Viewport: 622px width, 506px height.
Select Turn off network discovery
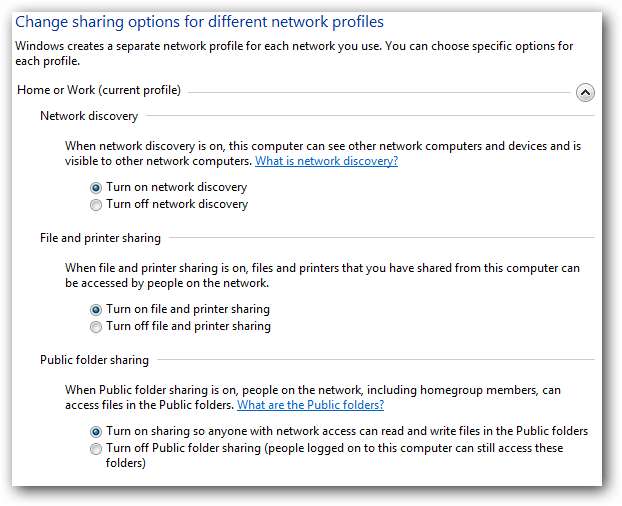pyautogui.click(x=96, y=205)
